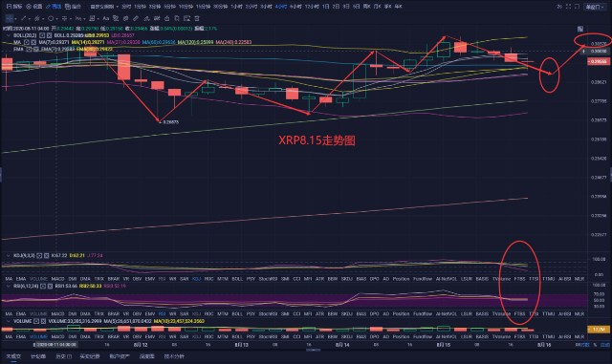Select the trend line drawing tool
Viewport: 612px width, 364px height.
(x=23, y=18)
